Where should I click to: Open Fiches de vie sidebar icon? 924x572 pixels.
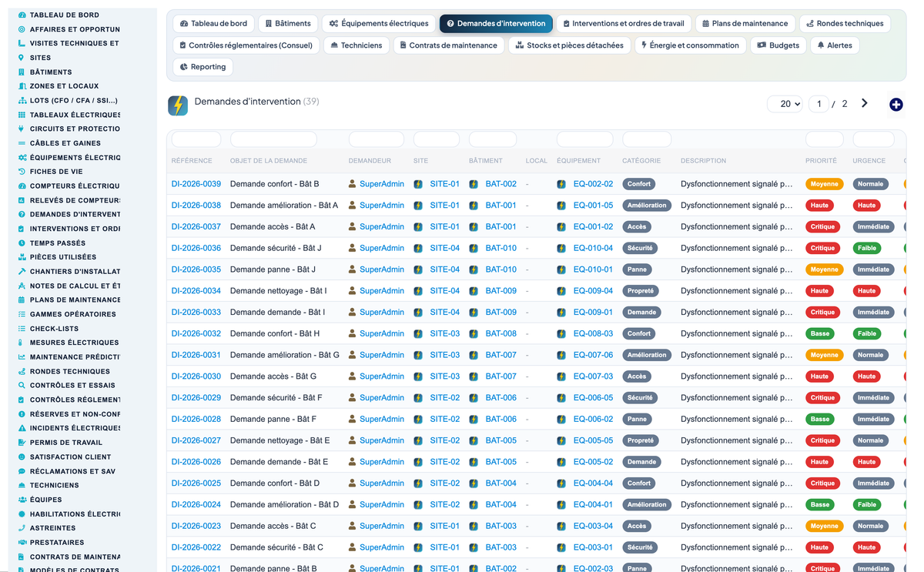[22, 172]
